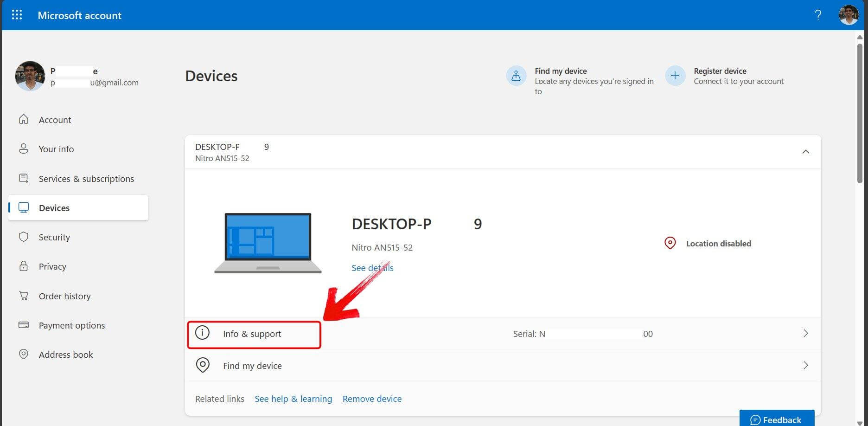Click the red Location disabled pin icon
Image resolution: width=868 pixels, height=426 pixels.
pos(670,243)
